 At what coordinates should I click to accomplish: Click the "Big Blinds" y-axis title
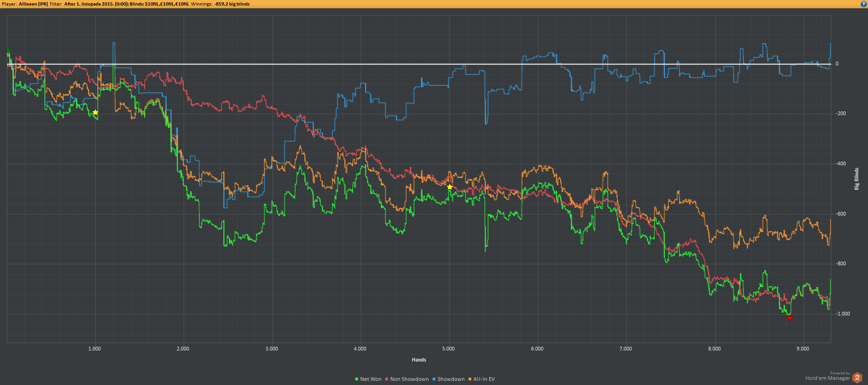(x=856, y=179)
